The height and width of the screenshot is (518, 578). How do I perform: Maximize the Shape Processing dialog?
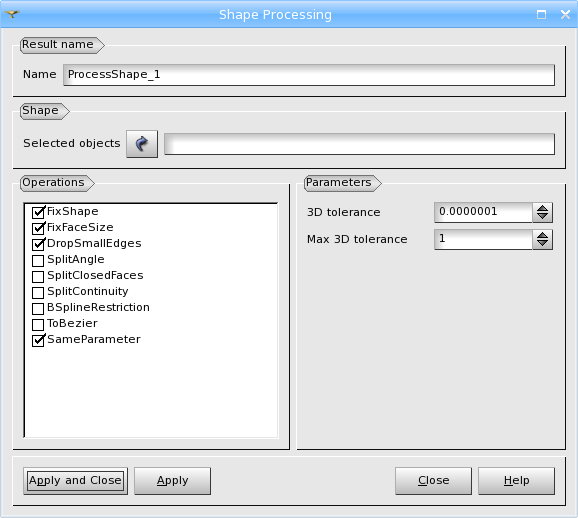tap(541, 14)
